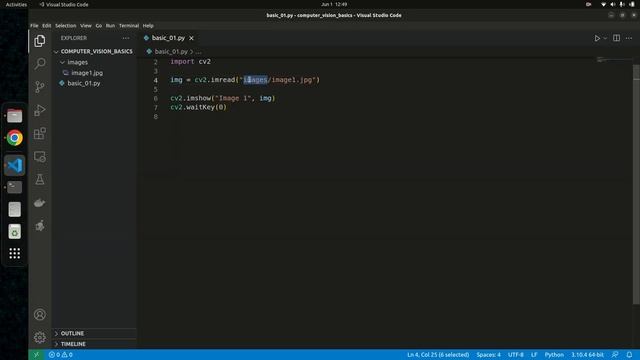Open the Source Control view
Viewport: 640px width, 360px height.
tap(40, 87)
